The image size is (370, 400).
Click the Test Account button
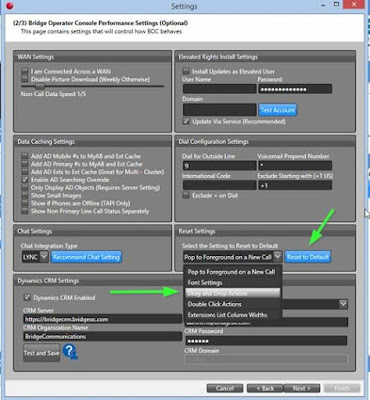pos(278,110)
